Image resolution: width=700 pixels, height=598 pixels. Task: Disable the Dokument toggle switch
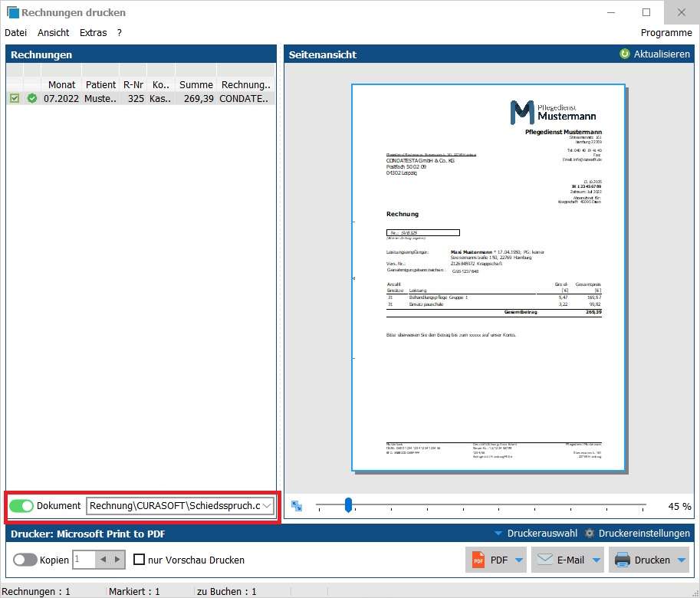tap(21, 506)
